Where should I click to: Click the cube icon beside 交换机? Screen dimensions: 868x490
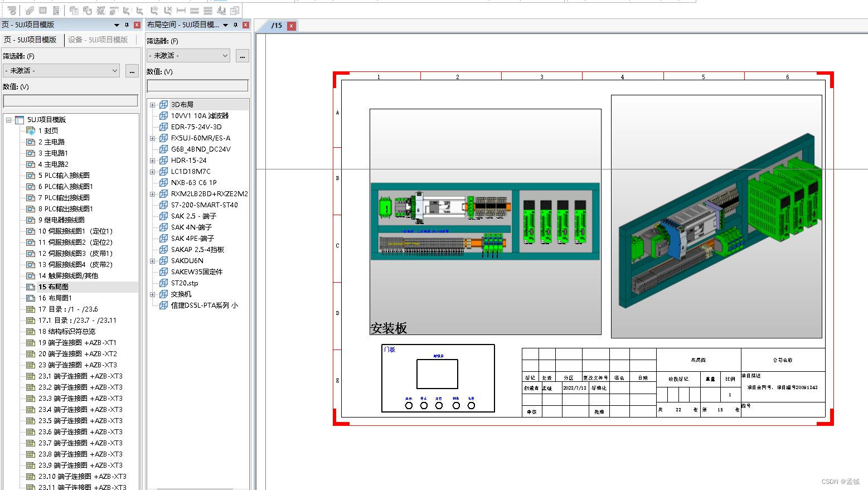coord(163,294)
